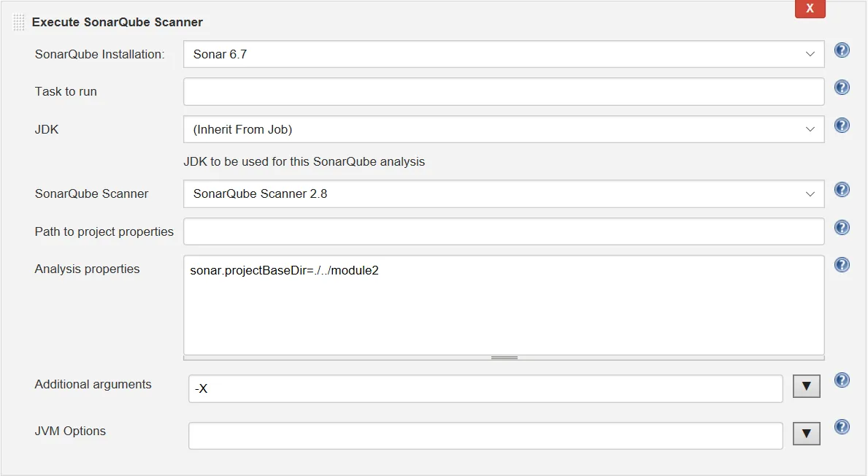Image resolution: width=868 pixels, height=476 pixels.
Task: Open SonarQube Installation dropdown showing Sonar 6.7
Action: pyautogui.click(x=504, y=54)
